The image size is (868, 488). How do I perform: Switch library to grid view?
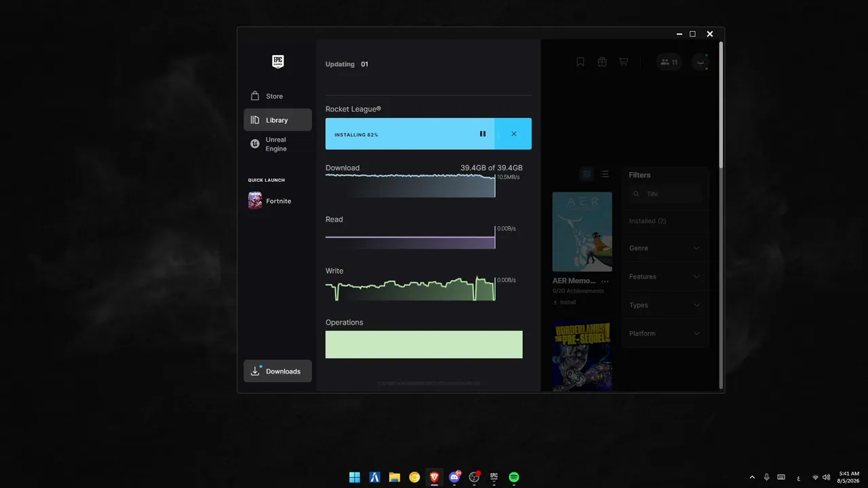[587, 174]
